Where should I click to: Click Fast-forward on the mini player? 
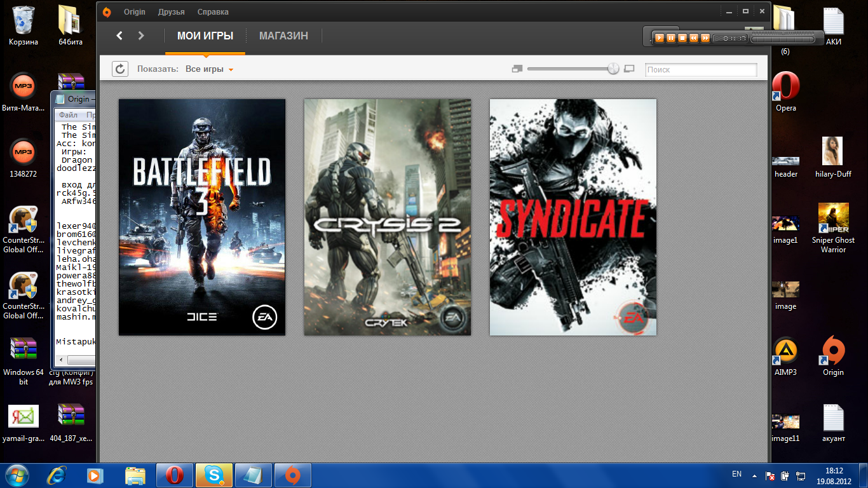point(705,38)
